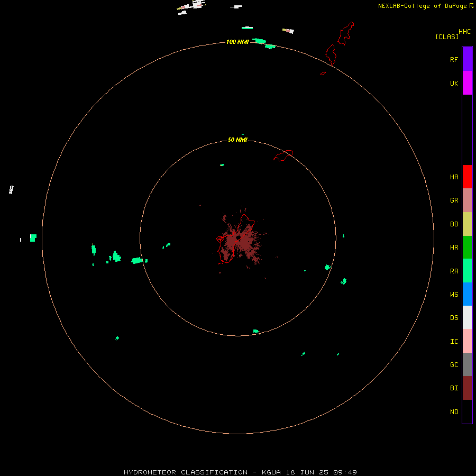Click the "50 NMI" range ring label
This screenshot has width=476, height=476.
coord(237,140)
